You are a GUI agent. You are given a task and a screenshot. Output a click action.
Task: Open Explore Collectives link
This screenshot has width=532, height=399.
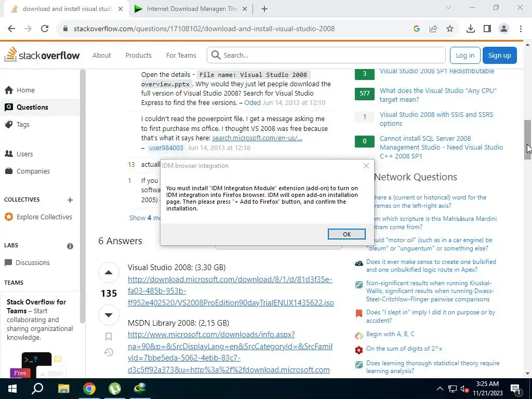coord(44,217)
